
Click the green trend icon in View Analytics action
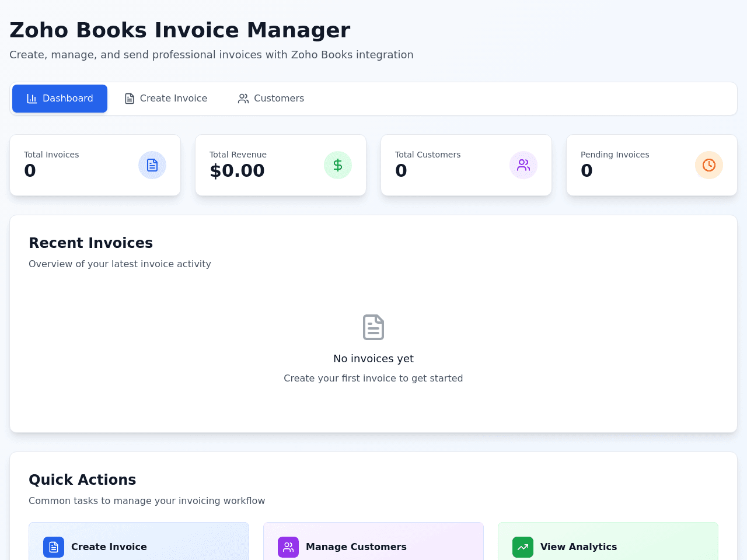coord(523,547)
